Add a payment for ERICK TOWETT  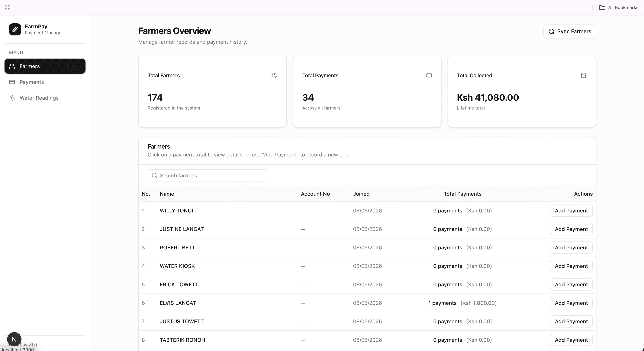coord(571,284)
